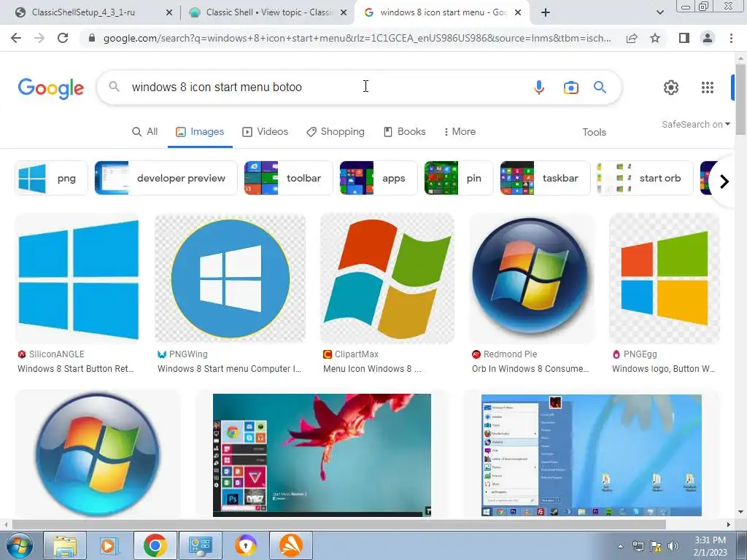Open PNGEgg four-color Windows logo image
Viewport: 747px width, 560px height.
coord(665,279)
